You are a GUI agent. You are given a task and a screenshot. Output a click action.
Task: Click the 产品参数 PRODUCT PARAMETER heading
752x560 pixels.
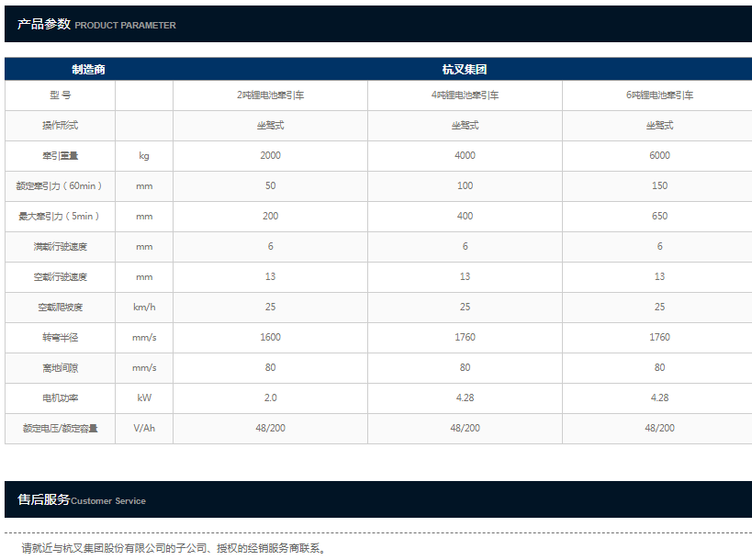point(96,24)
